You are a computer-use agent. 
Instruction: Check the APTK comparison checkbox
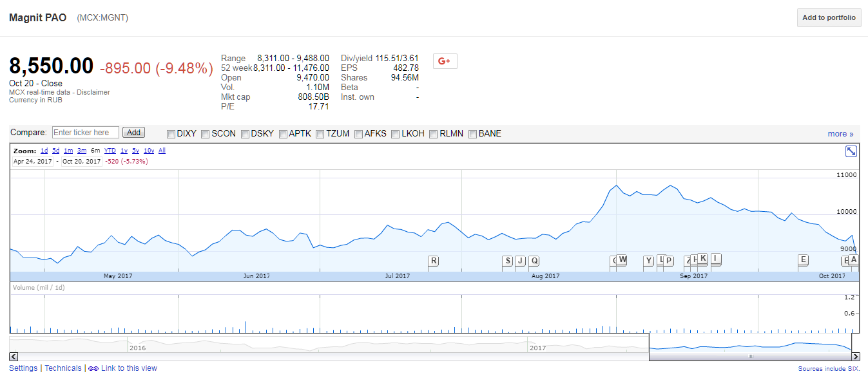point(283,134)
